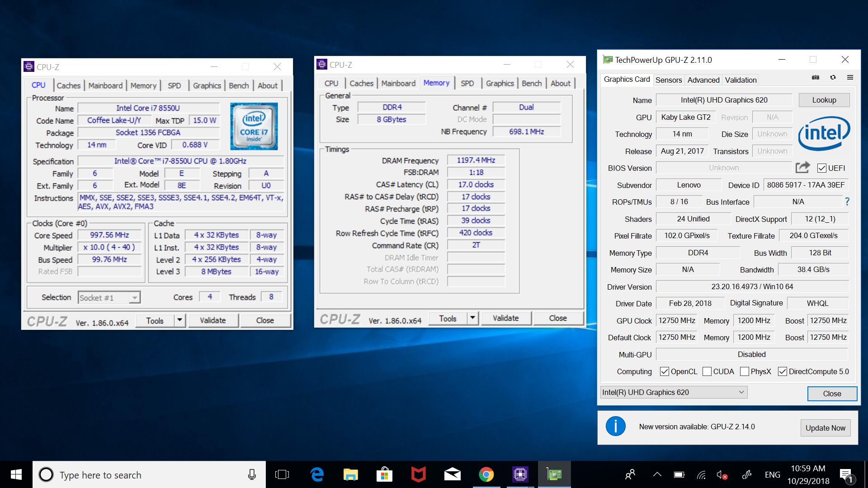
Task: Open the Windows Start menu
Action: tap(16, 474)
